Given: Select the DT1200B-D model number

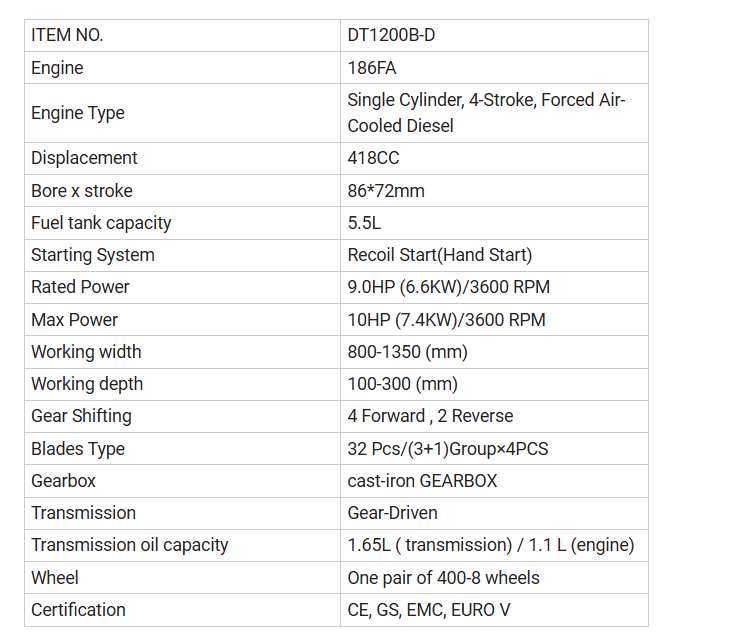Looking at the screenshot, I should point(391,35).
